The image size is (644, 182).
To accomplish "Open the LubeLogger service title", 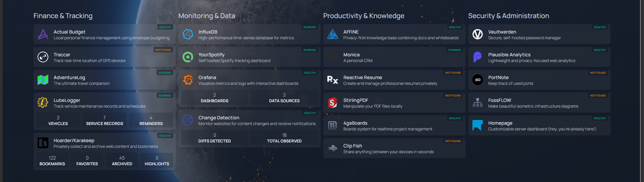I will tap(67, 100).
